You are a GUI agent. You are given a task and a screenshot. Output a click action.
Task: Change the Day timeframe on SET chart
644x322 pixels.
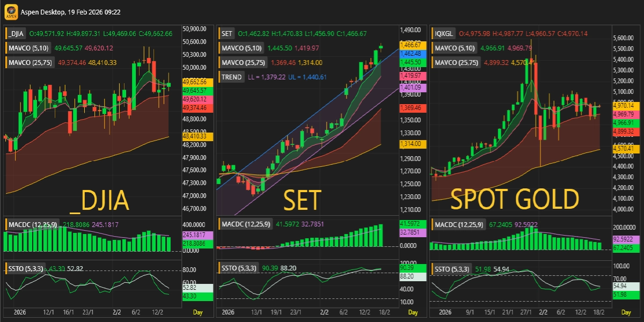tap(412, 312)
